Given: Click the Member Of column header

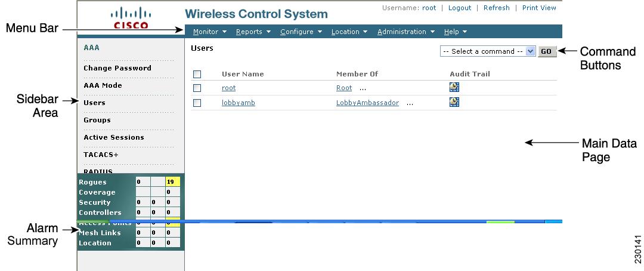Looking at the screenshot, I should coord(357,74).
